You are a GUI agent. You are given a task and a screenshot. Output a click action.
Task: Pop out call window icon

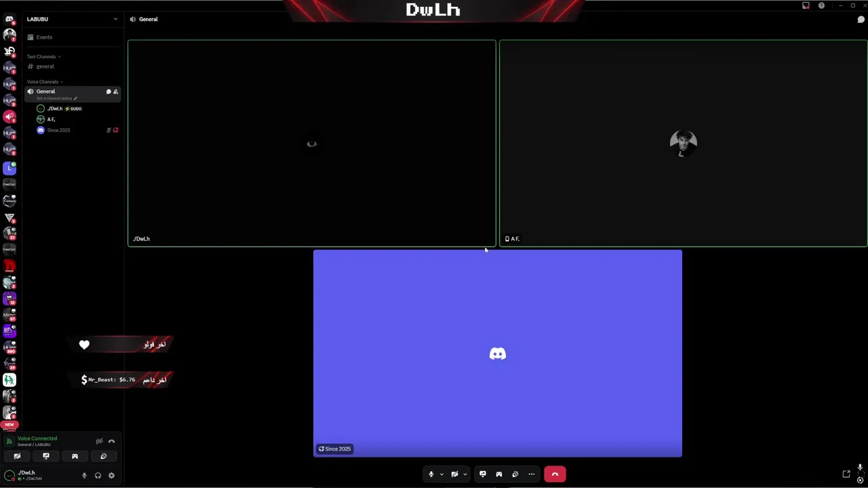pyautogui.click(x=846, y=474)
